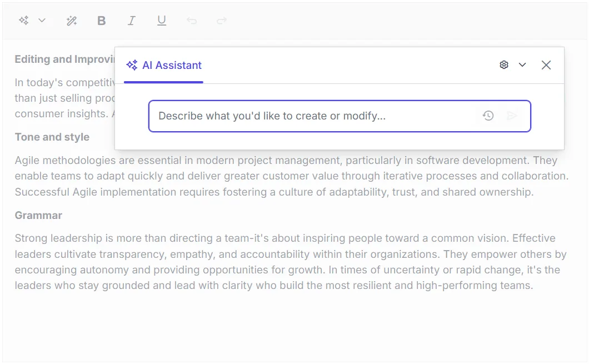The width and height of the screenshot is (589, 364).
Task: Toggle italic formatting
Action: point(132,20)
